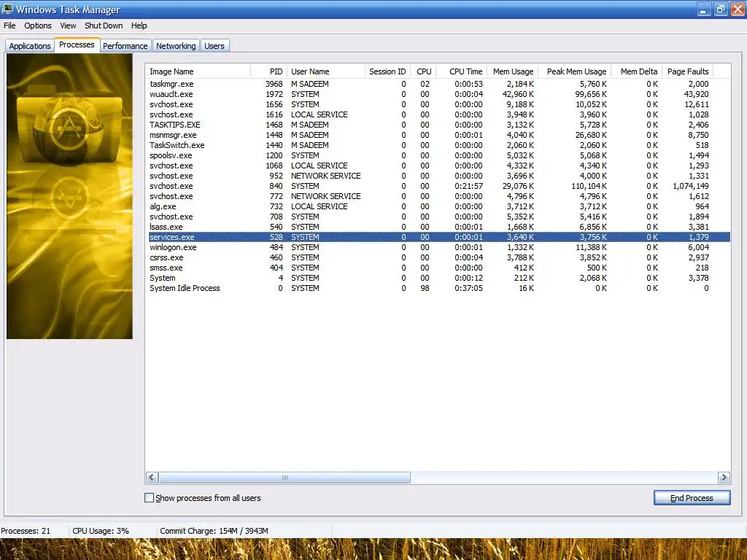
Task: Select svchost.exe with PID 1616
Action: pyautogui.click(x=439, y=114)
